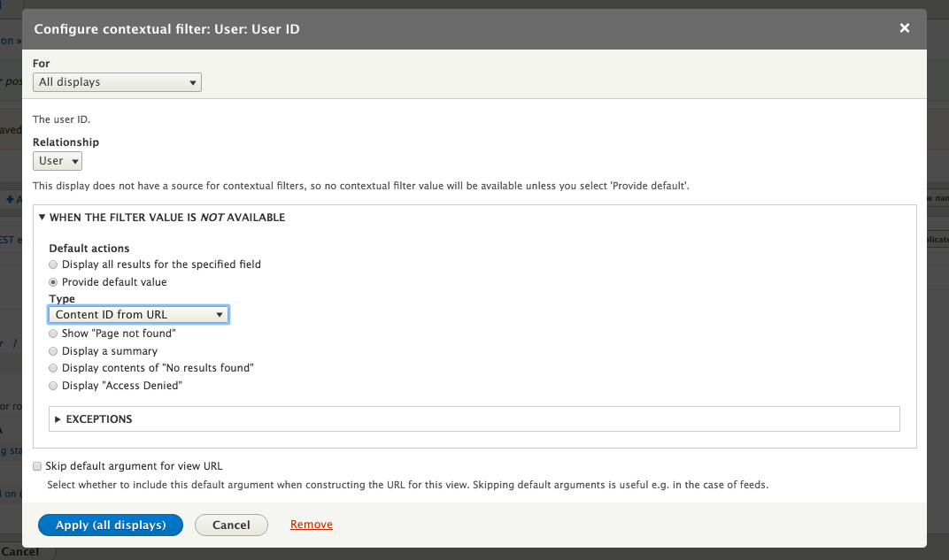The width and height of the screenshot is (949, 560).
Task: Open the Type default value dropdown
Action: pyautogui.click(x=139, y=315)
